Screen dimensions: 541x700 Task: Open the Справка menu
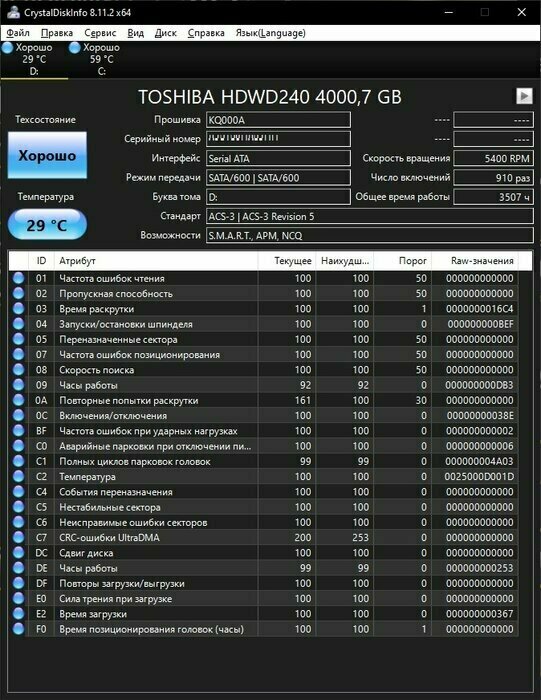[206, 33]
